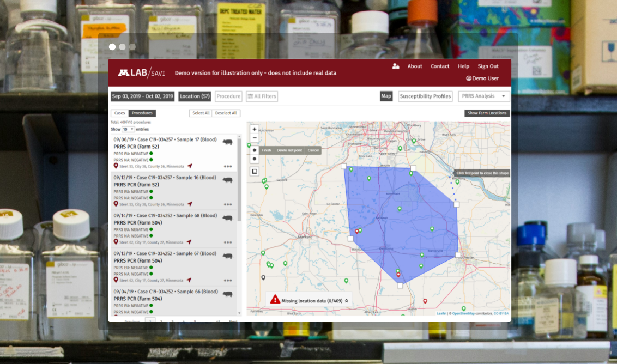
Task: Zoom out on the map
Action: [254, 138]
